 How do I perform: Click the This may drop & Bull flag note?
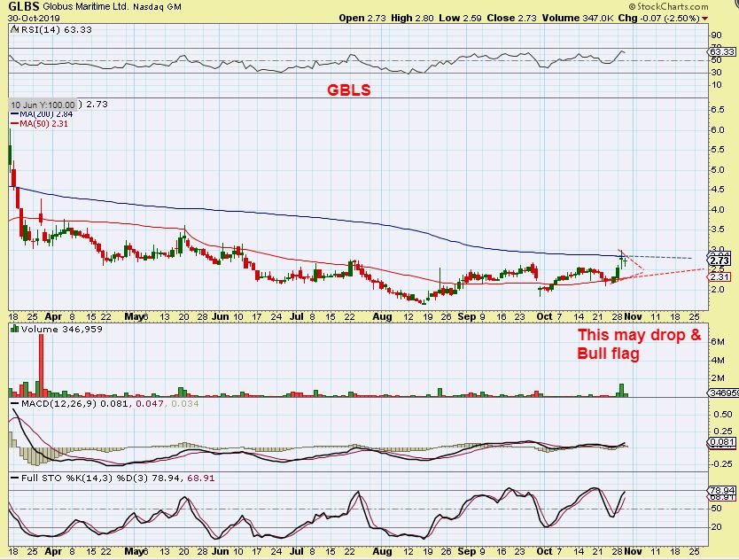639,344
